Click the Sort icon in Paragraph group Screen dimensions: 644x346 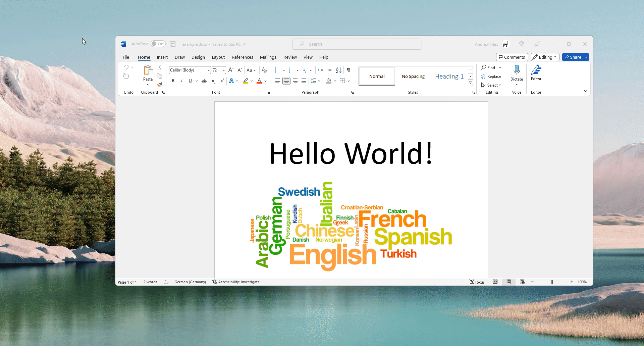click(x=339, y=70)
